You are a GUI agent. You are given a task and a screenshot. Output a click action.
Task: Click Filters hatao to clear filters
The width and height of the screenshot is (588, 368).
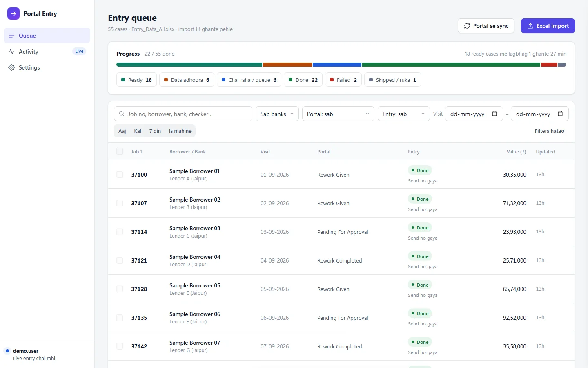pos(550,131)
